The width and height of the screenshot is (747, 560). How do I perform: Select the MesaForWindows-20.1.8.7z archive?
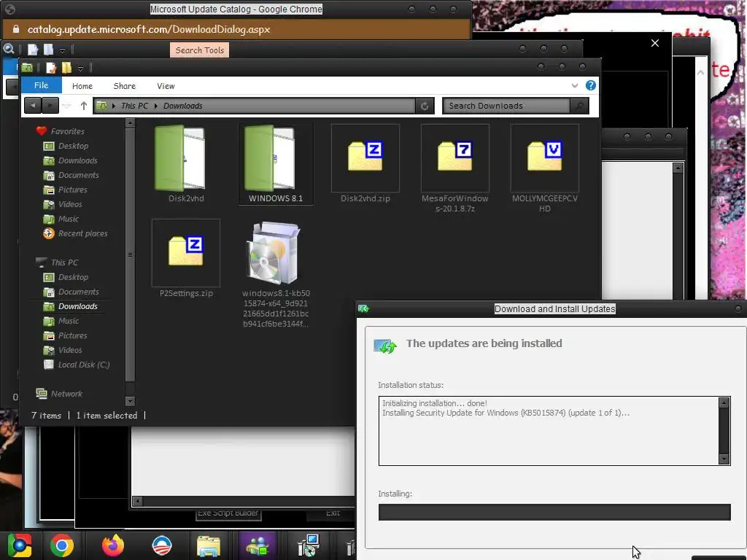point(455,168)
